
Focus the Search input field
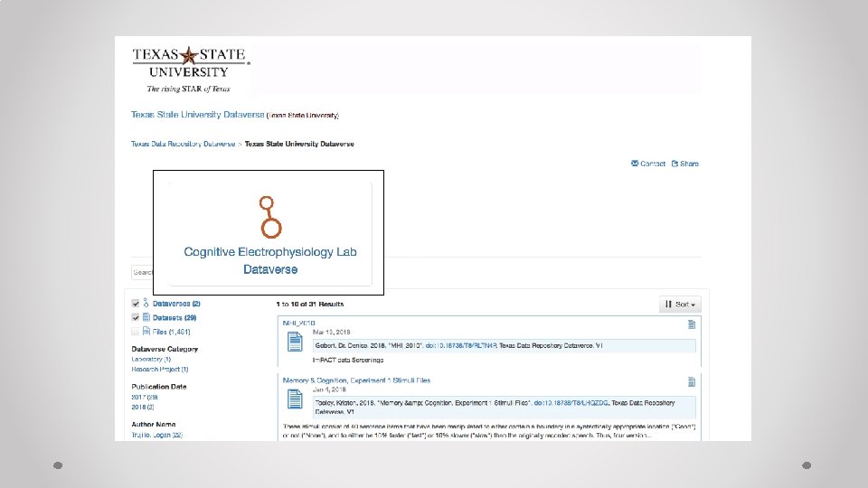pos(142,272)
